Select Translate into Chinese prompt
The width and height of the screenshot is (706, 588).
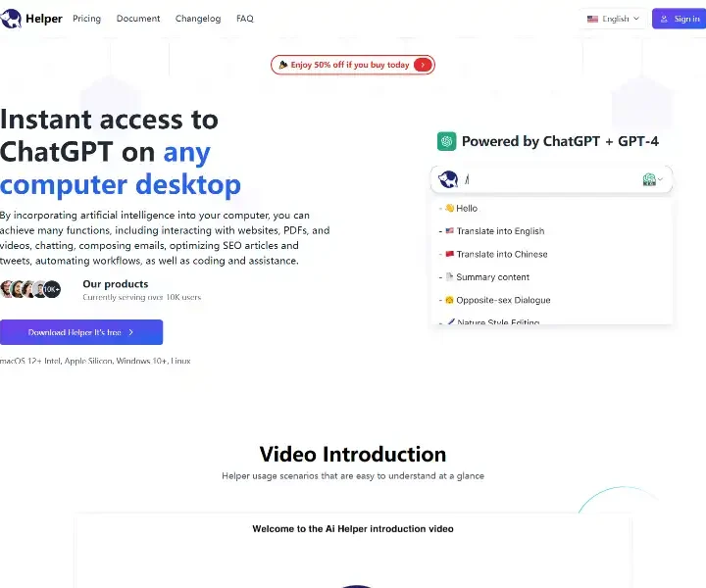(551, 254)
